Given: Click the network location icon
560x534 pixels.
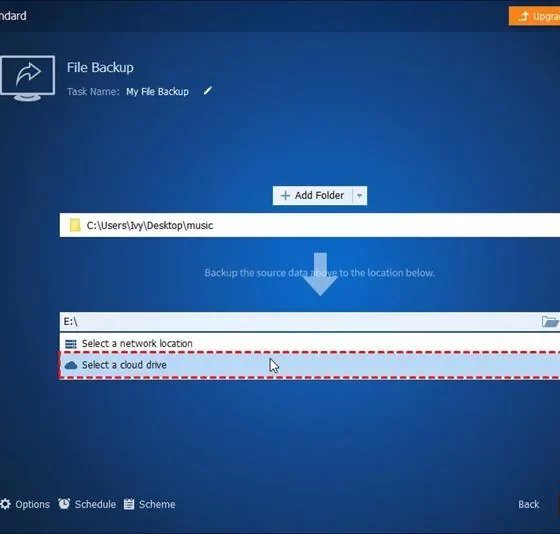Looking at the screenshot, I should (71, 344).
